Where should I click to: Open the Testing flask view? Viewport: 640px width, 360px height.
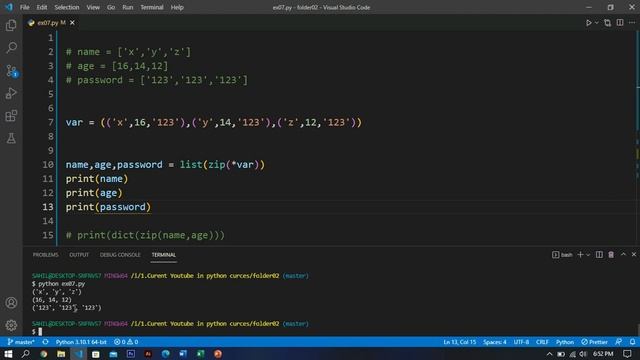click(x=11, y=138)
